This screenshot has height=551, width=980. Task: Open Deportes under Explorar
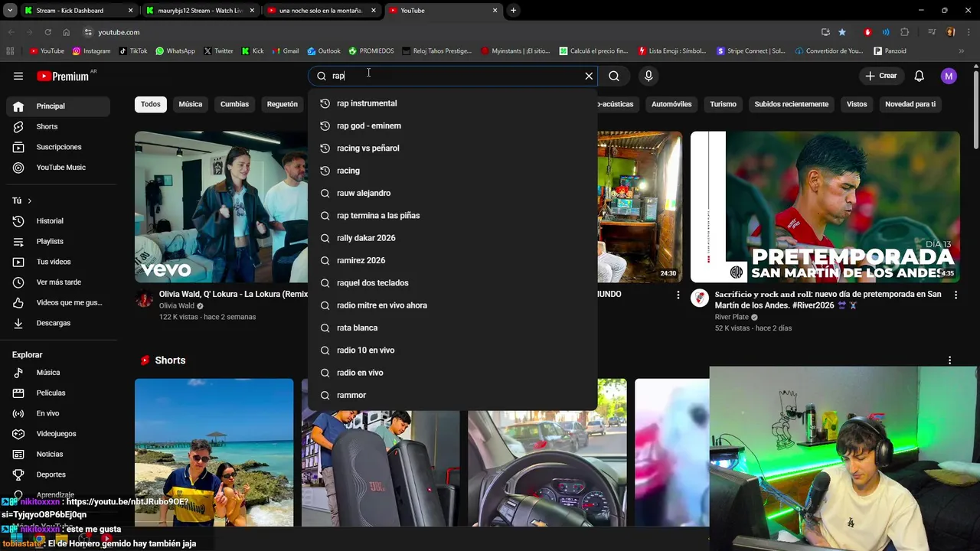(x=58, y=474)
